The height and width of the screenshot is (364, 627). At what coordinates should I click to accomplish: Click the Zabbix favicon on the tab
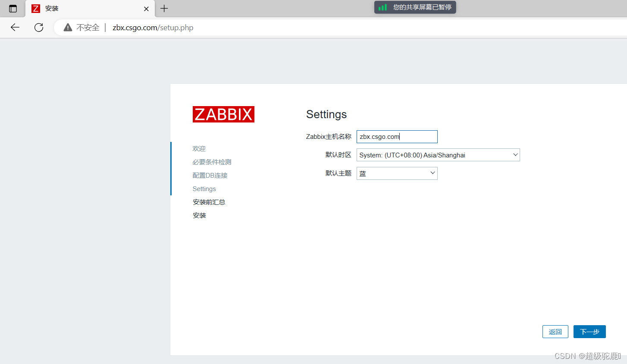click(x=36, y=9)
